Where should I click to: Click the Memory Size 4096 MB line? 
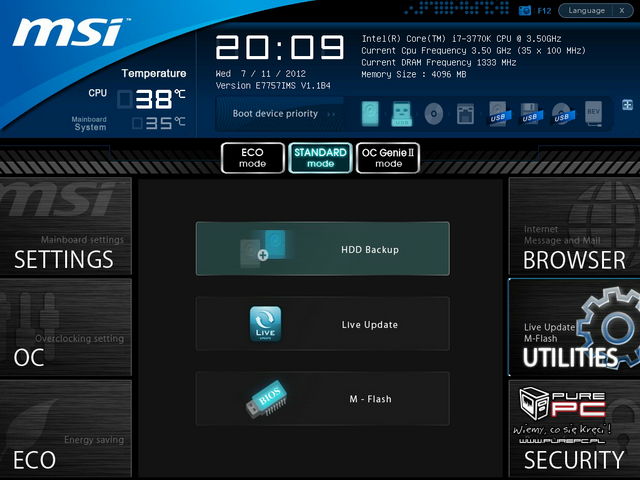click(413, 74)
